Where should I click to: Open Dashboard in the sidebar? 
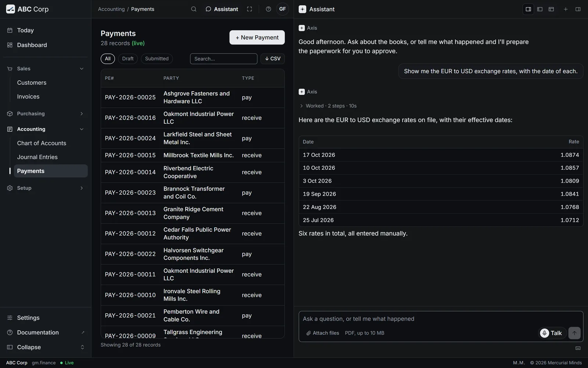point(46,45)
